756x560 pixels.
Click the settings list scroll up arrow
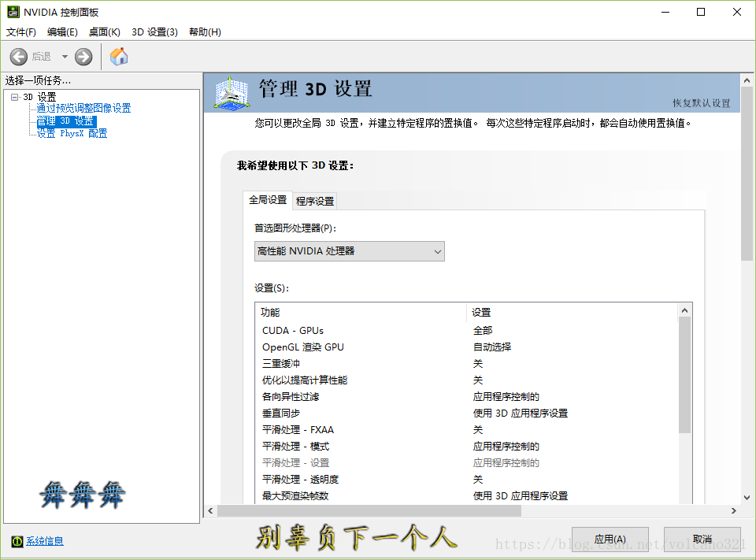684,310
